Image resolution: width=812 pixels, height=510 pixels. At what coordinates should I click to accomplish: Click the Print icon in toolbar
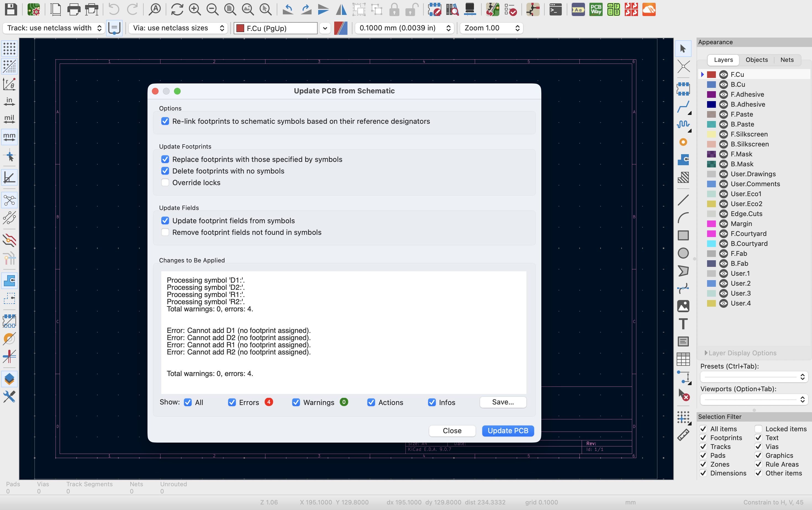73,9
